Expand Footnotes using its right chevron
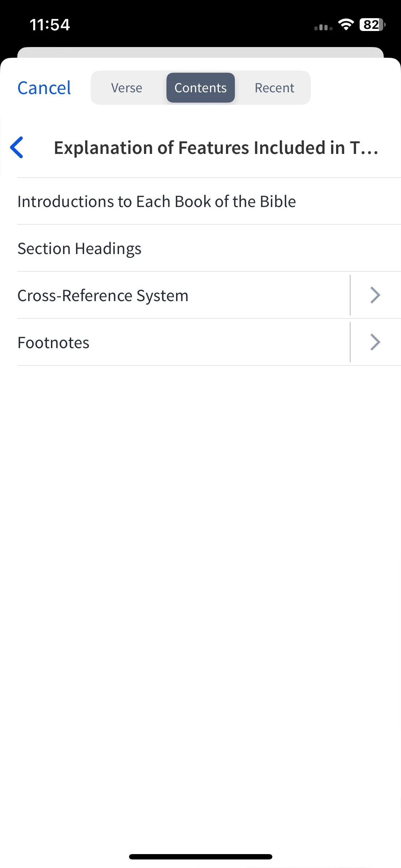The width and height of the screenshot is (401, 868). [375, 342]
